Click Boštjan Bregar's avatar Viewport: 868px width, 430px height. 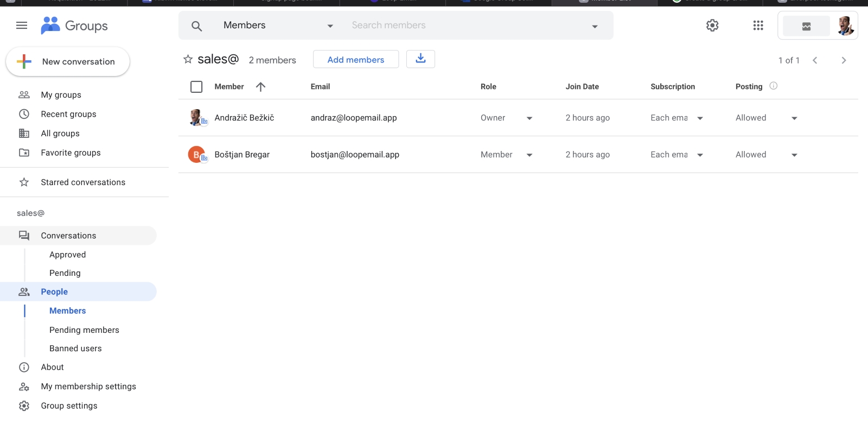point(196,155)
